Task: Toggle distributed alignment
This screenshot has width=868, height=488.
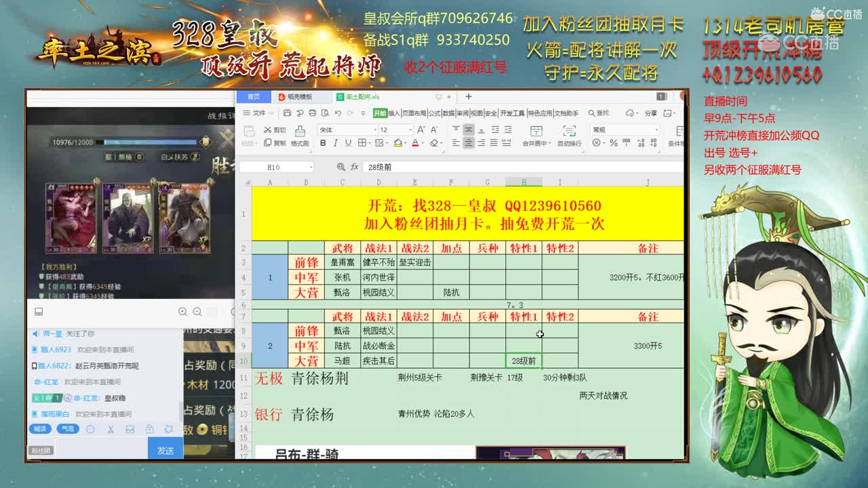Action: (507, 143)
